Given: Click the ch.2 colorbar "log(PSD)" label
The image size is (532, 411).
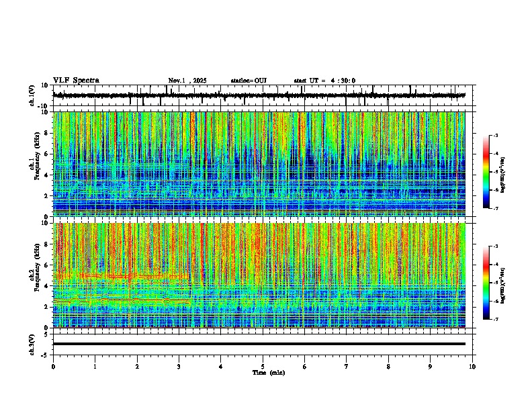Looking at the screenshot, I should click(x=502, y=285).
